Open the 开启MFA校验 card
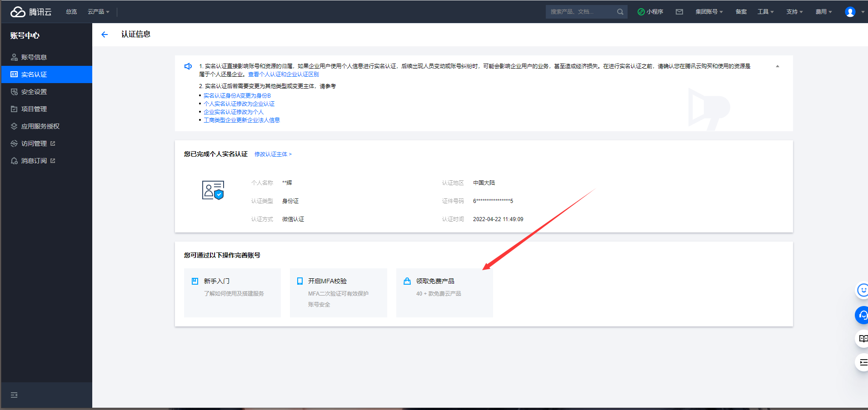The height and width of the screenshot is (410, 868). [339, 292]
